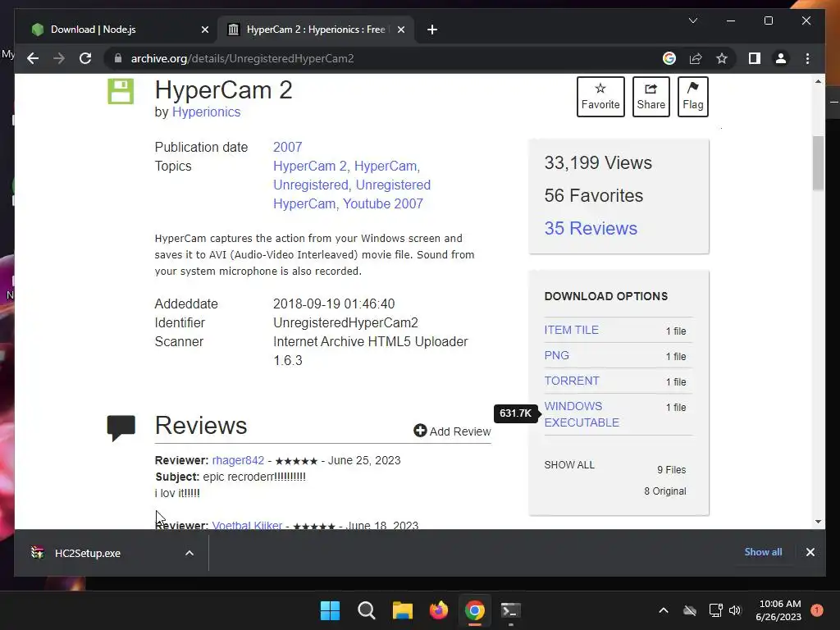Launch Firefox from the taskbar
This screenshot has width=840, height=630.
[x=439, y=610]
